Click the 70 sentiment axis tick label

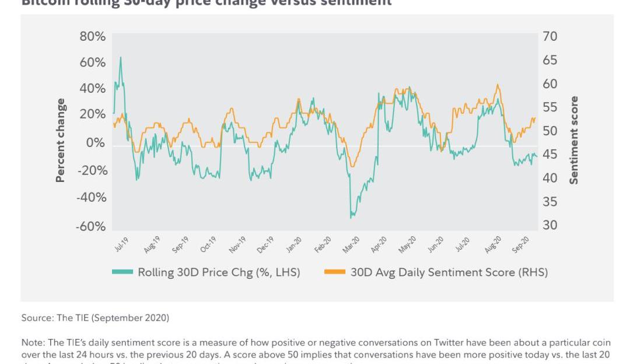(549, 37)
